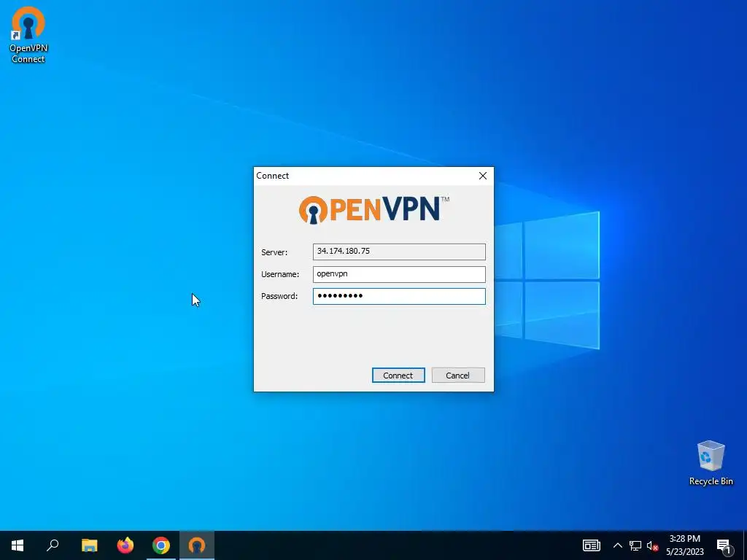
Task: Click the muted volume tray icon
Action: (x=652, y=545)
